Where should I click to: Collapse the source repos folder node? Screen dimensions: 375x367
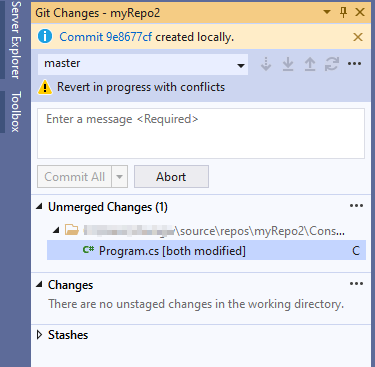click(56, 230)
